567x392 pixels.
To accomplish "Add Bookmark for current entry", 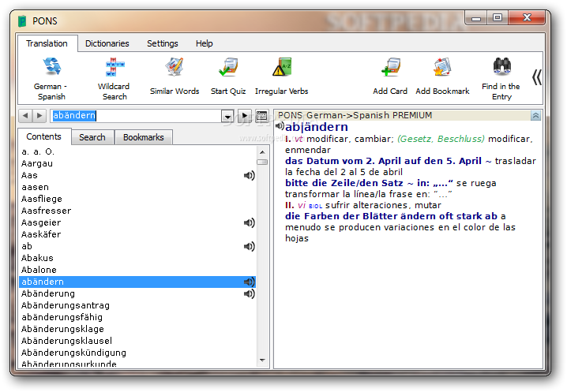I will click(442, 77).
